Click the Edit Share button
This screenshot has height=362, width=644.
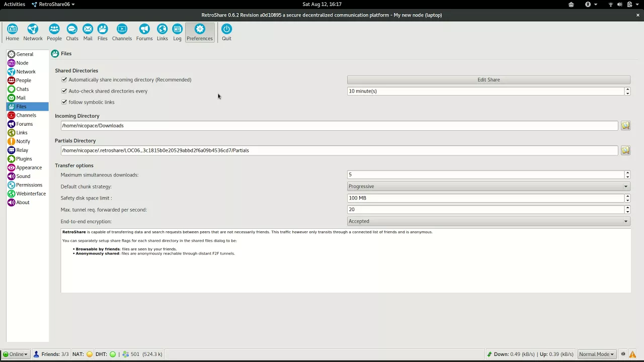coord(489,79)
